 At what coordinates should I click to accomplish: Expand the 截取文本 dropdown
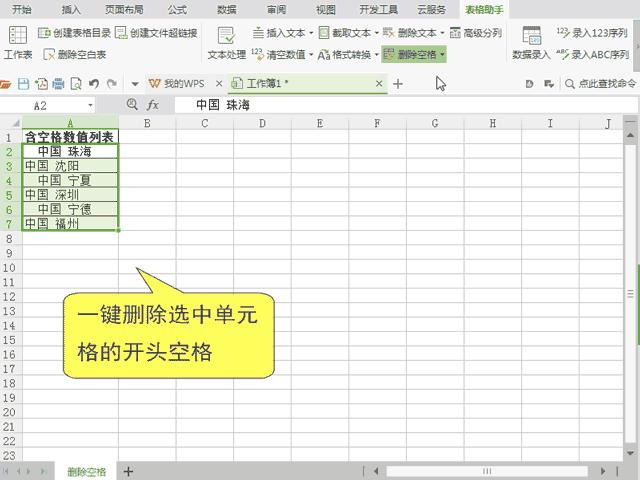pos(377,33)
